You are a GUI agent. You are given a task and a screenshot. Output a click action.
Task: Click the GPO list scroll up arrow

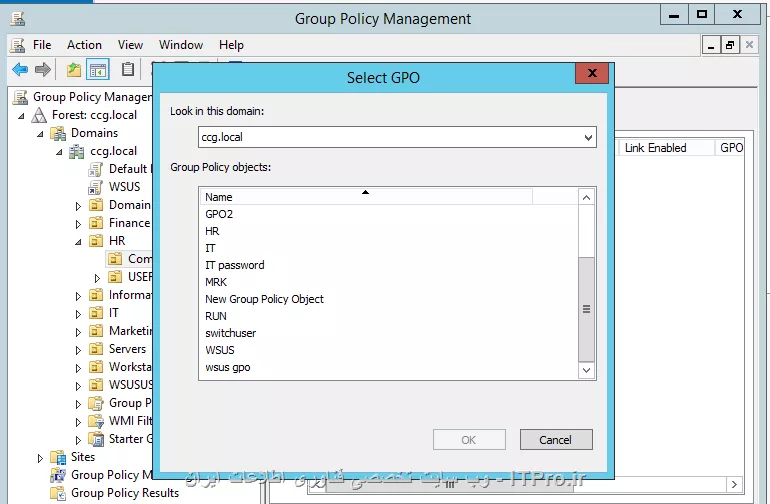click(586, 197)
